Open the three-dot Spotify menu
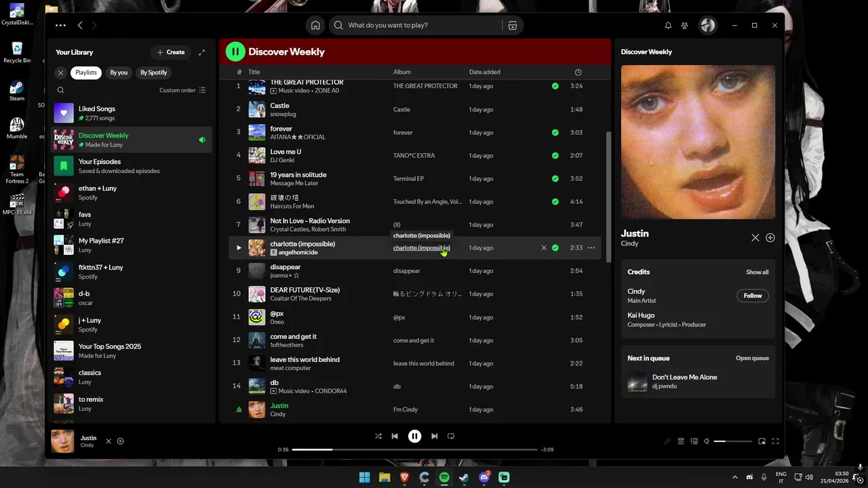Viewport: 868px width, 488px height. [60, 25]
